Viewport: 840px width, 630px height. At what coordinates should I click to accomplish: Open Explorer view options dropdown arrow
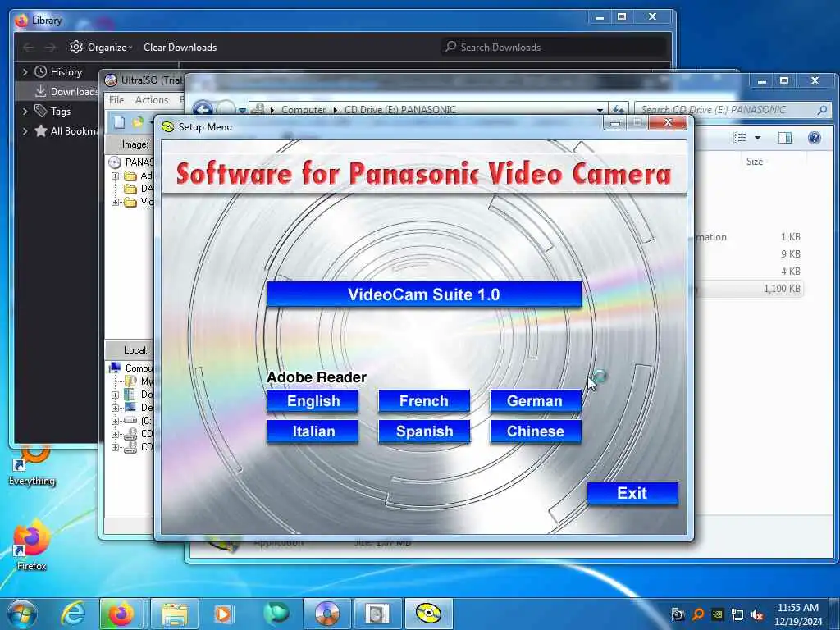coord(757,138)
